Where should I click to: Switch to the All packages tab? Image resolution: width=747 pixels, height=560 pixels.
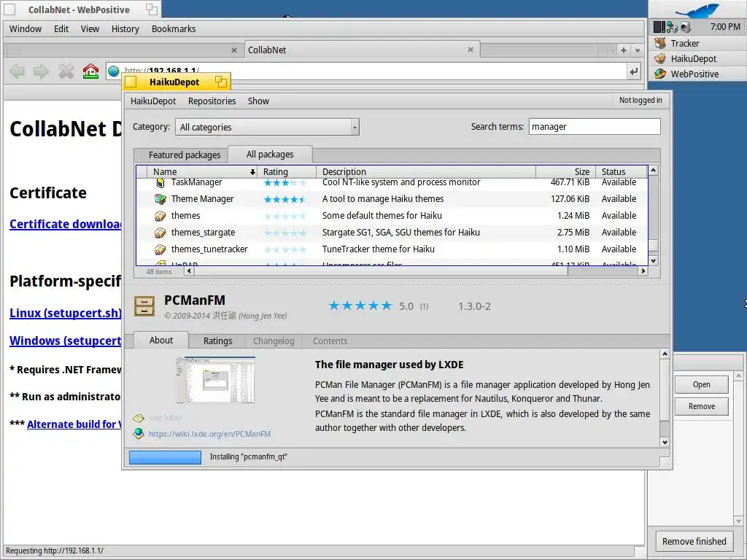coord(270,155)
